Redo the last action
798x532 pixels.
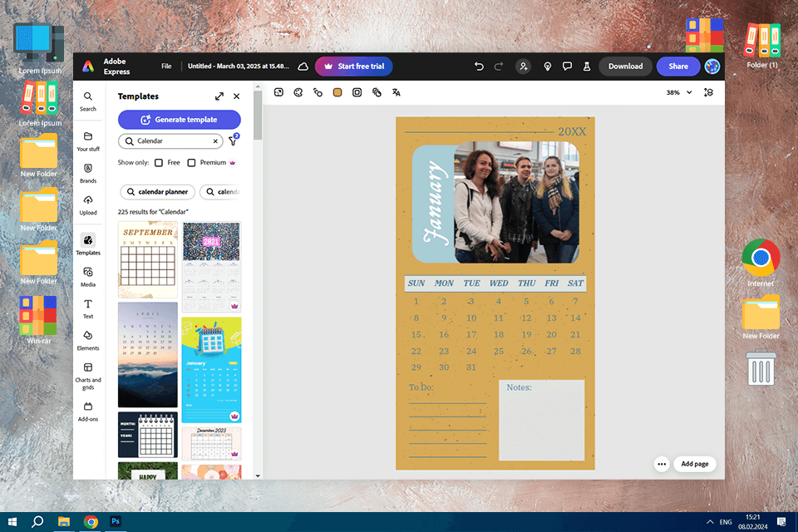pyautogui.click(x=499, y=66)
